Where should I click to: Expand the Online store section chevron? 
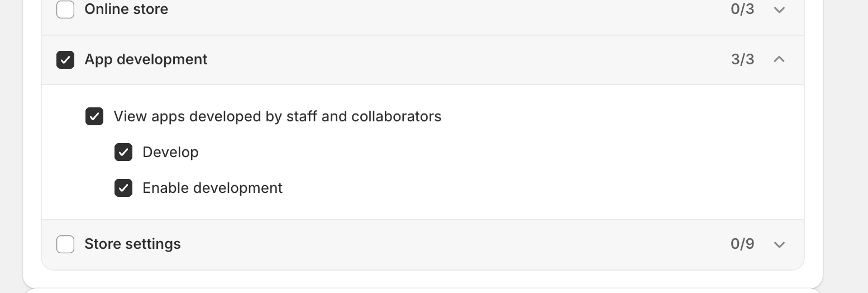point(779,10)
